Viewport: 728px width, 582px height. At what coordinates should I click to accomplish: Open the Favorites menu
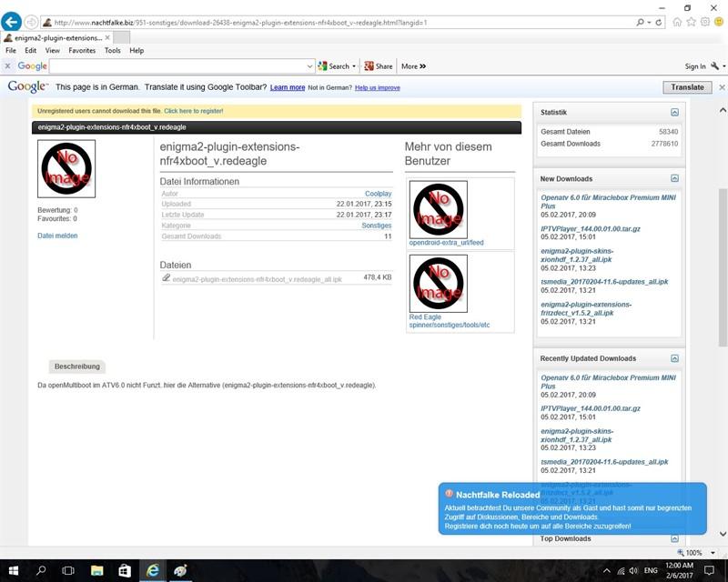(x=82, y=51)
